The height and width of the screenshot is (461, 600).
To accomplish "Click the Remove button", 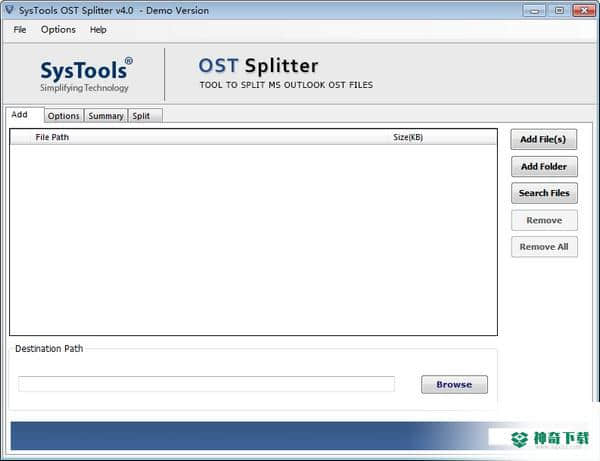I will 544,220.
